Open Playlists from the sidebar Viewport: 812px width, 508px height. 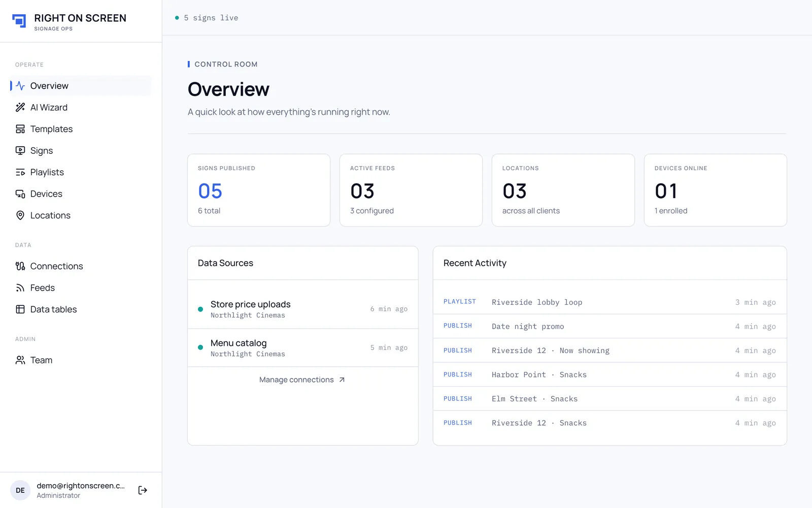tap(81, 172)
